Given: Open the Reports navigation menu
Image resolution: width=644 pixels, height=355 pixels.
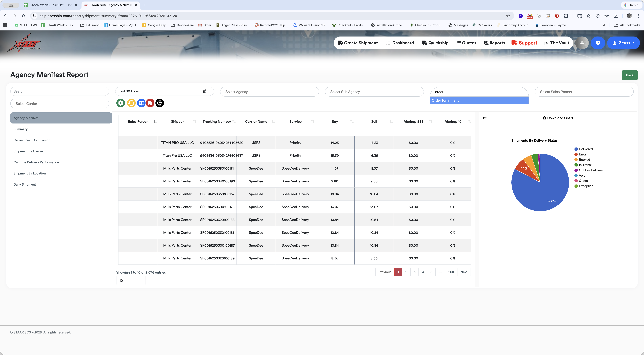Looking at the screenshot, I should point(494,43).
